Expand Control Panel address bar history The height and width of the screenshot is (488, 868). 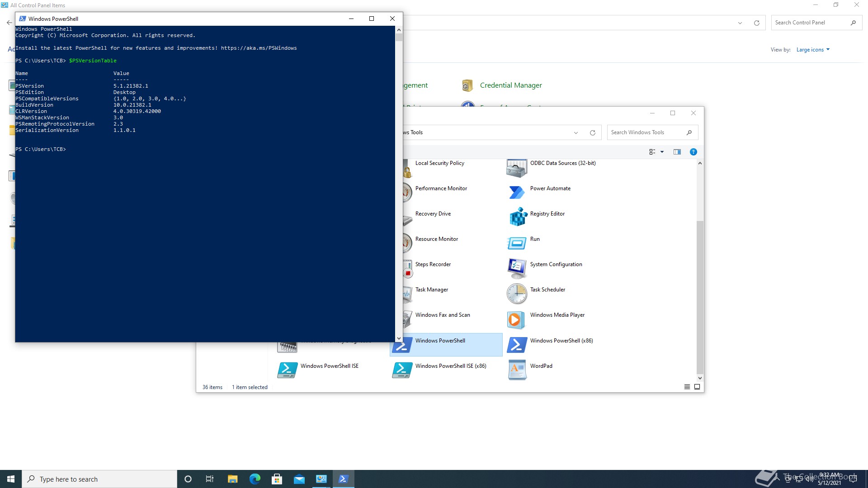[740, 23]
